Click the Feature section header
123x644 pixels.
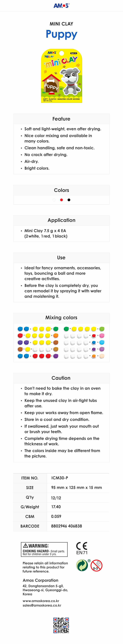(61, 119)
